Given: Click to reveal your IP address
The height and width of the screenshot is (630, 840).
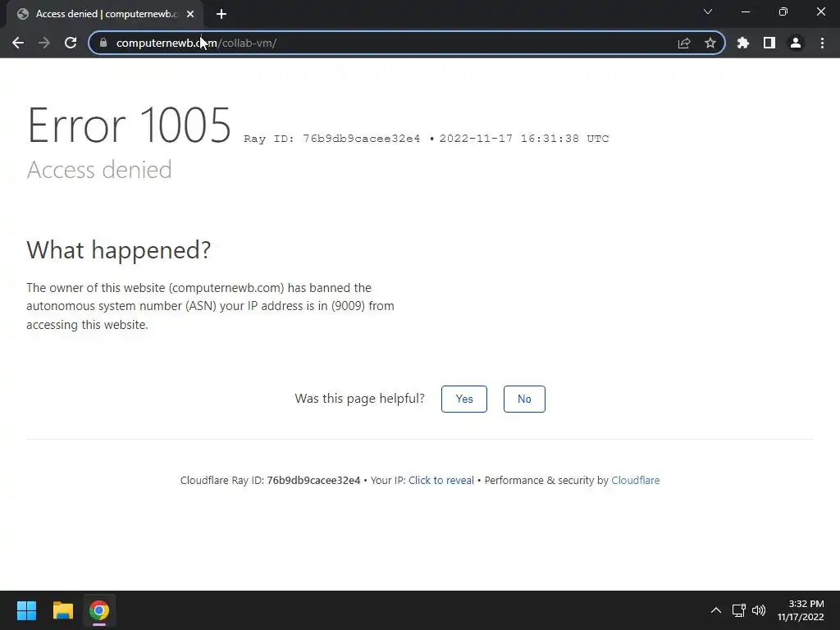Looking at the screenshot, I should [441, 481].
